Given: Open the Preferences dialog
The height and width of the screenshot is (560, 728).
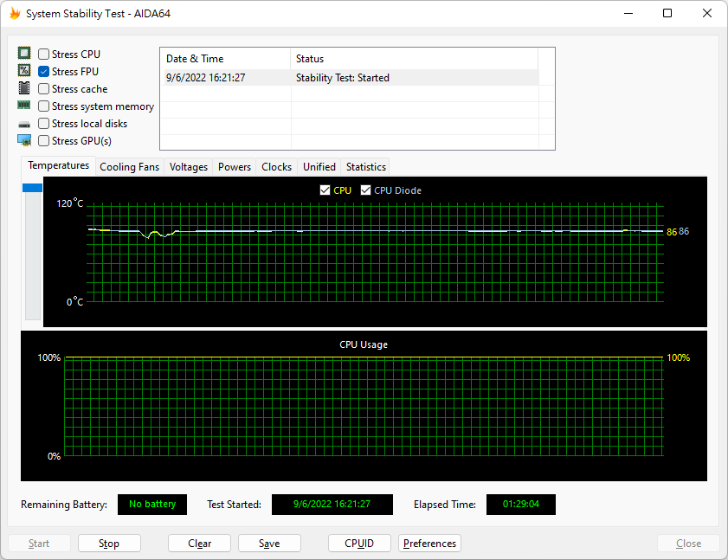Looking at the screenshot, I should [430, 544].
